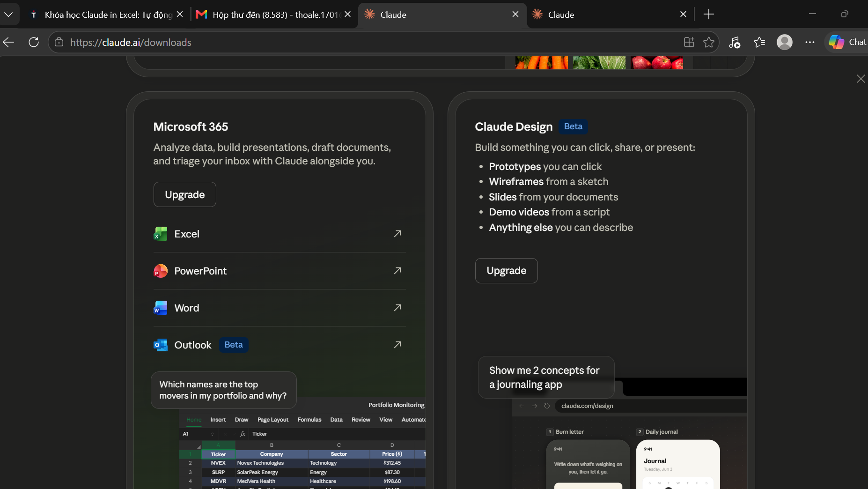Click the "Burn letter" concept label
Screen dimensions: 868x489
pyautogui.click(x=570, y=431)
